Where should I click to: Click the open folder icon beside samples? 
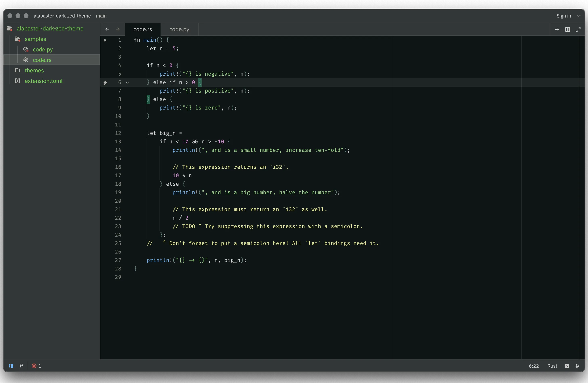pos(18,39)
